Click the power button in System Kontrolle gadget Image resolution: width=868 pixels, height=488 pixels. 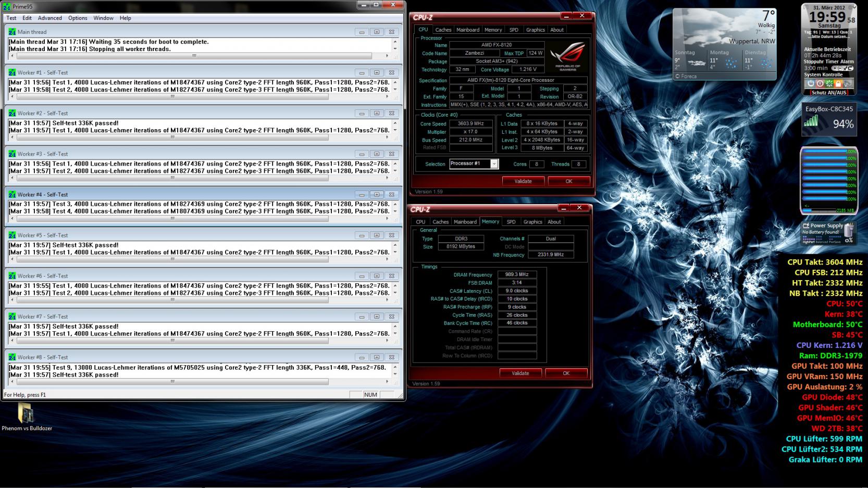[811, 83]
